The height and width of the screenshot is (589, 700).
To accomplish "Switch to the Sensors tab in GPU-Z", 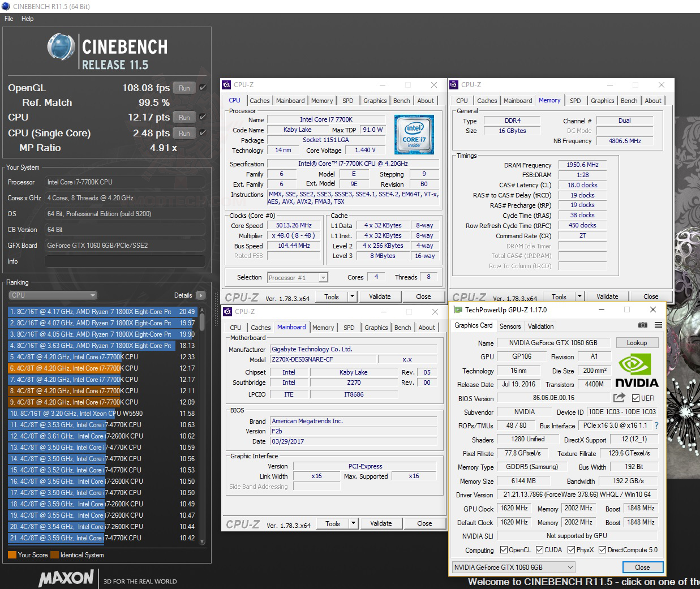I will 510,326.
